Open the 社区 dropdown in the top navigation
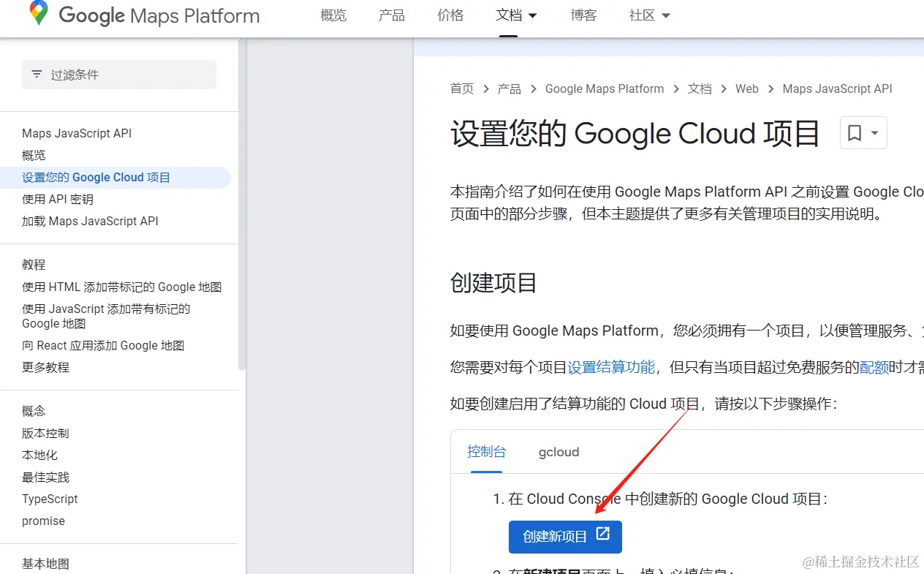 (650, 15)
